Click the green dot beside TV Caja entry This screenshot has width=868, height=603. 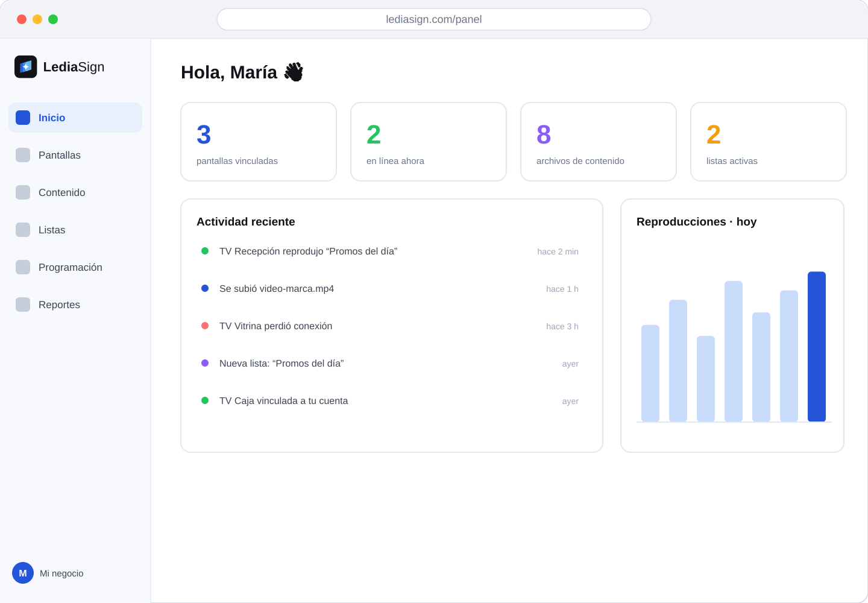205,400
